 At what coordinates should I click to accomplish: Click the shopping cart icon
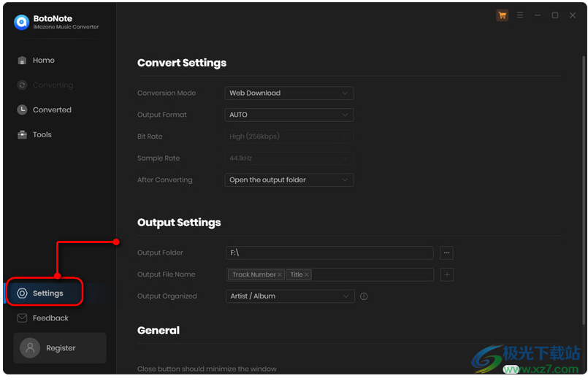(502, 15)
